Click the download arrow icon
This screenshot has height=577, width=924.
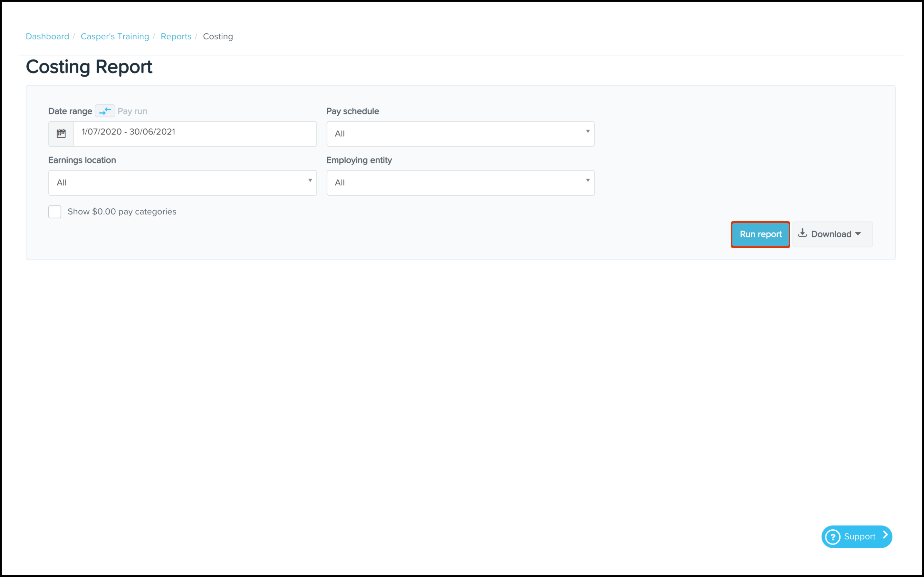pyautogui.click(x=803, y=233)
